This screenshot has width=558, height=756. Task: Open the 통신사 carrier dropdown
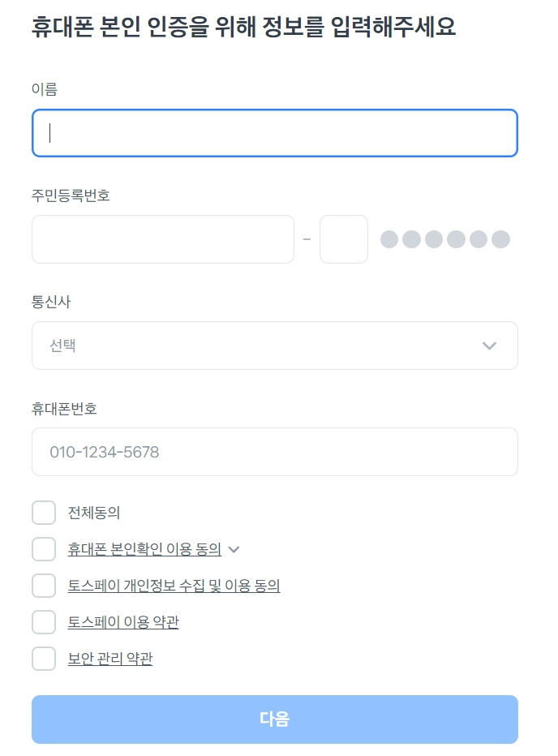pyautogui.click(x=274, y=346)
